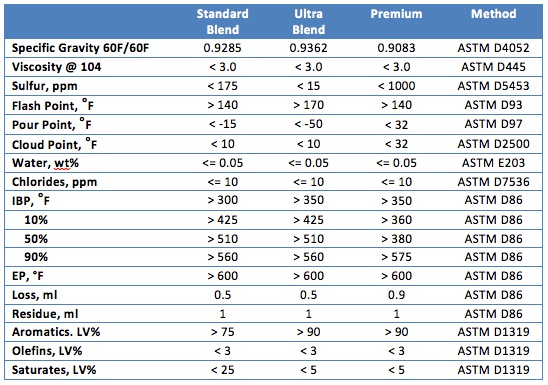Click the Aromatics. LV% row label
This screenshot has height=385, width=548.
tap(56, 332)
